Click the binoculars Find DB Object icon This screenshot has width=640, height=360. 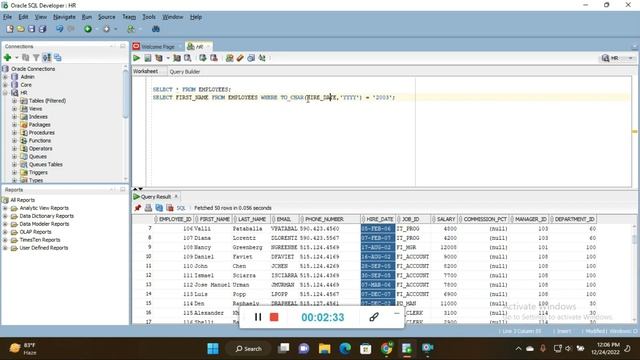tap(156, 29)
